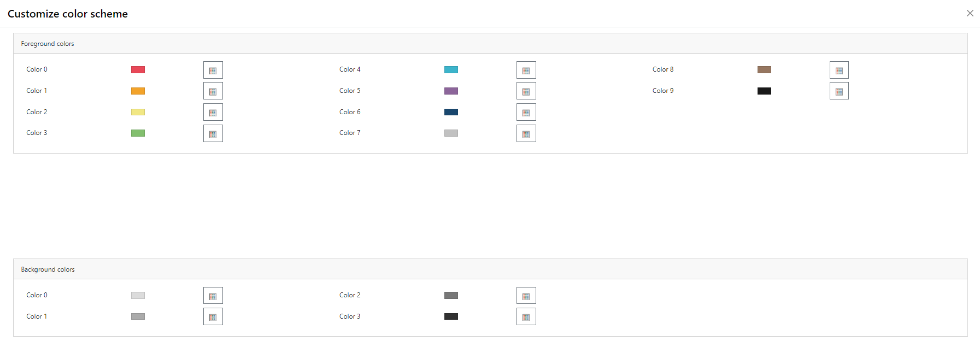Open palette button for Foreground Color 5
This screenshot has height=364, width=980.
pyautogui.click(x=526, y=91)
